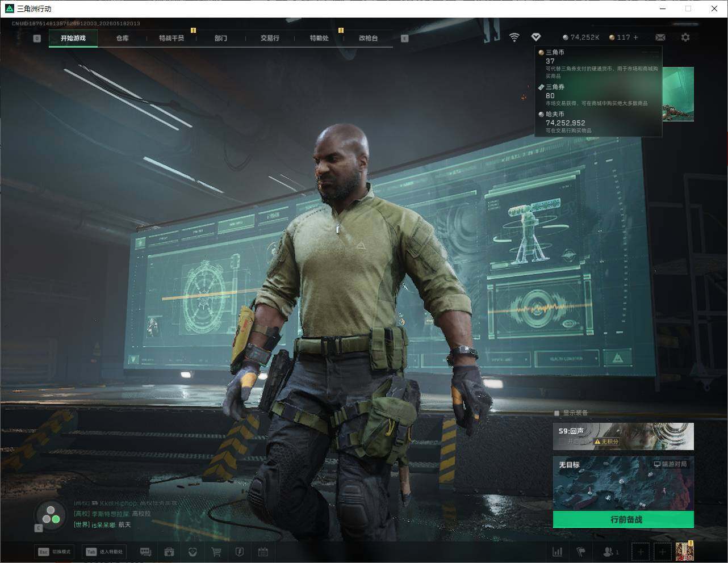Open the settings gear icon
Screen dimensions: 728x563
coord(685,37)
